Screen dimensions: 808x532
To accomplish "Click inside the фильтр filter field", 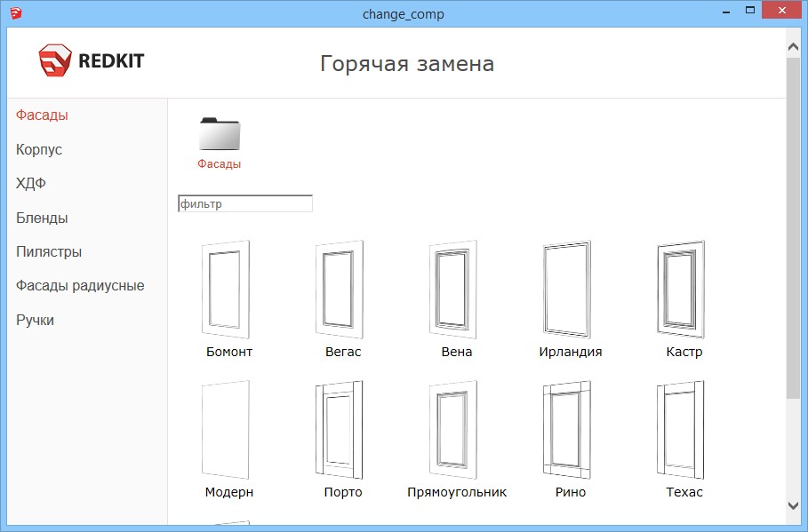I will tap(244, 202).
